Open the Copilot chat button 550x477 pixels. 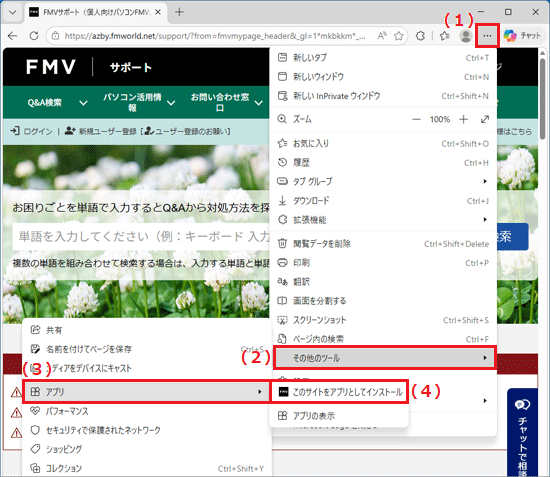(522, 35)
